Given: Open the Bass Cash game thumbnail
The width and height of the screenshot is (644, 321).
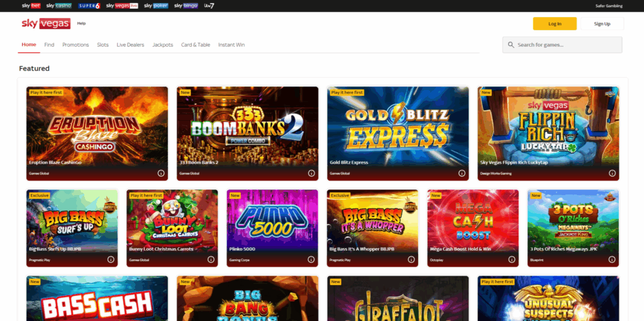Looking at the screenshot, I should pos(97,298).
